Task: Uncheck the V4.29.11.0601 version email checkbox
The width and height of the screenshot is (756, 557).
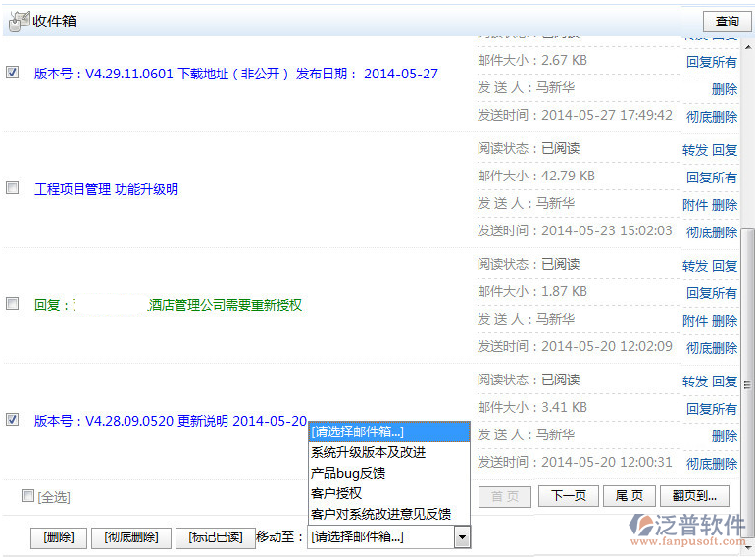Action: 13,73
